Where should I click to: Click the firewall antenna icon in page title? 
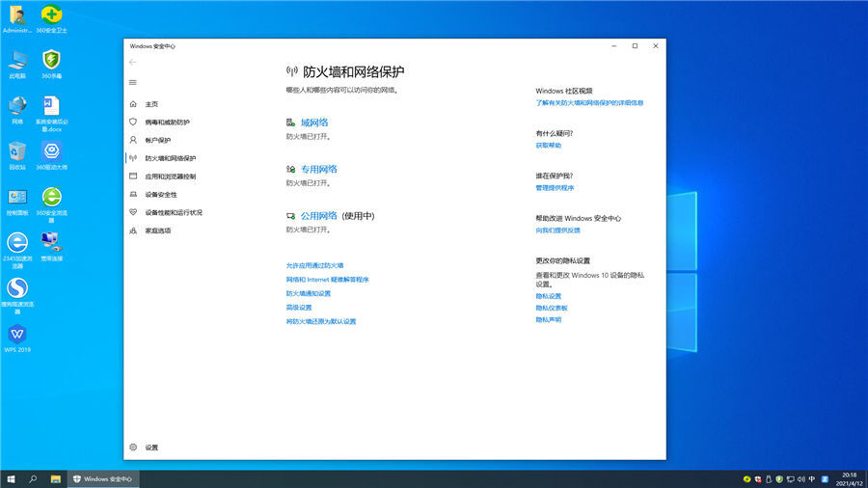tap(291, 71)
